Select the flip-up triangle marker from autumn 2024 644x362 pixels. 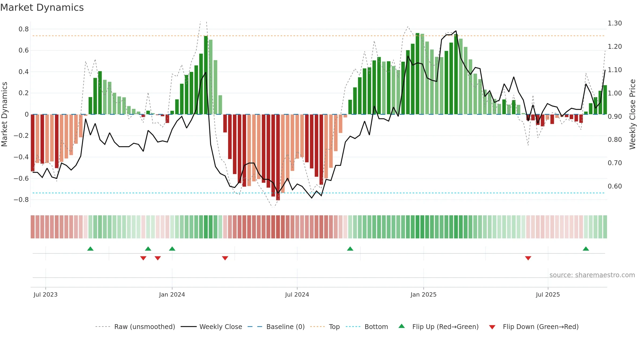pos(350,249)
